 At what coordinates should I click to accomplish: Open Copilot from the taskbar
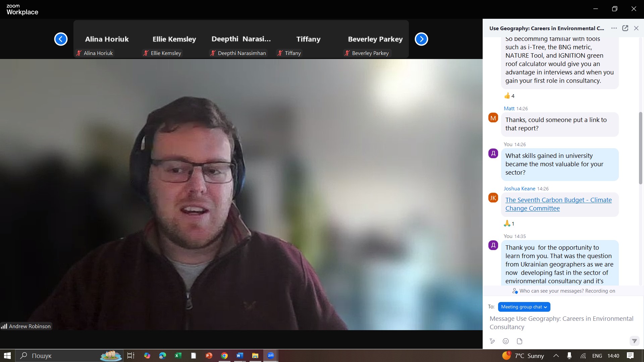tap(147, 356)
